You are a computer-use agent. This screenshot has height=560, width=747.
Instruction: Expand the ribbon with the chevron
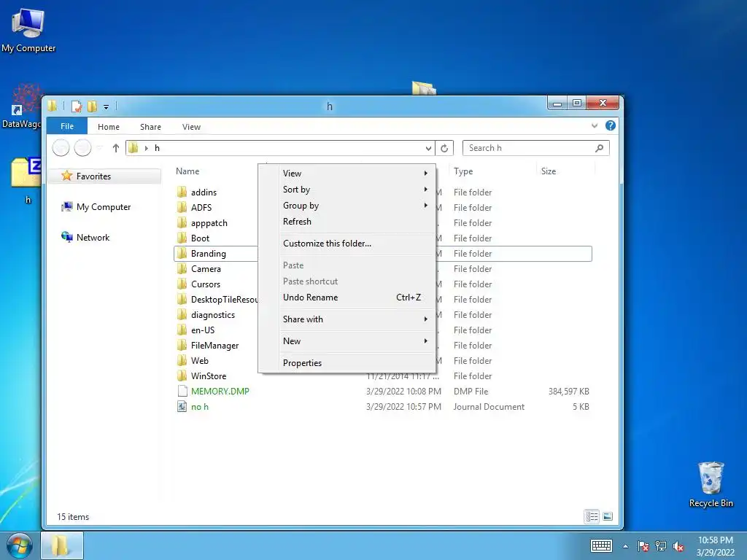[595, 125]
